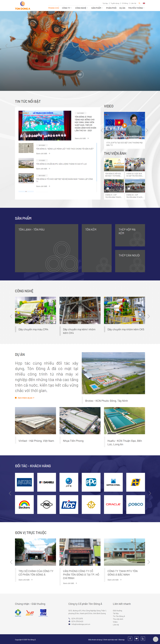The height and width of the screenshot is (644, 160).
Task: Open Điều khoản sử dụng footer link
Action: pyautogui.click(x=95, y=640)
